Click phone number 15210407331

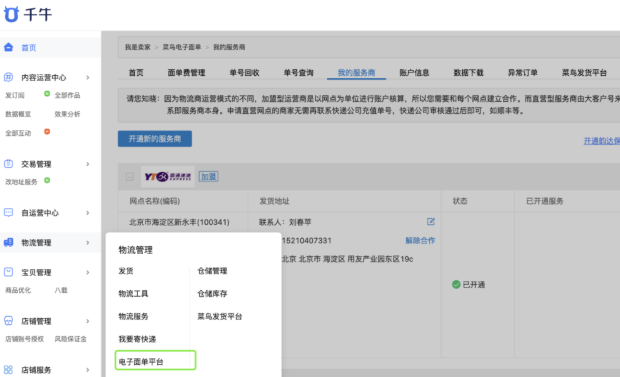click(307, 241)
